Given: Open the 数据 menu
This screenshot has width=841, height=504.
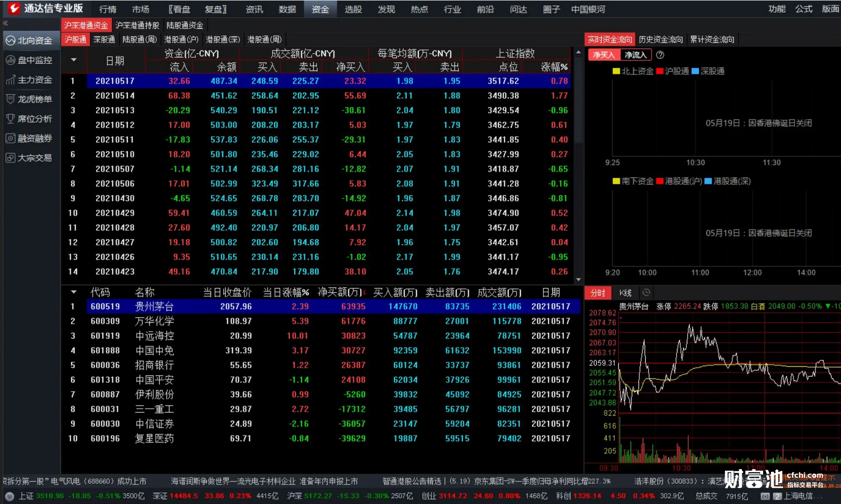Looking at the screenshot, I should tap(287, 9).
